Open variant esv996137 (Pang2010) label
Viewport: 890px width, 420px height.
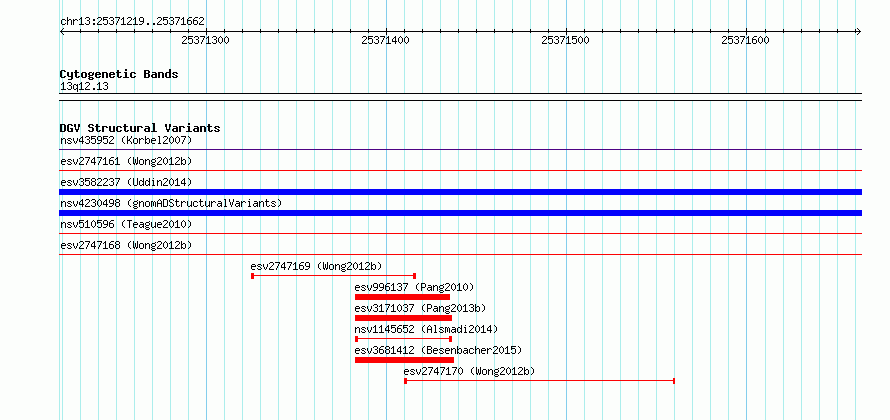[414, 287]
